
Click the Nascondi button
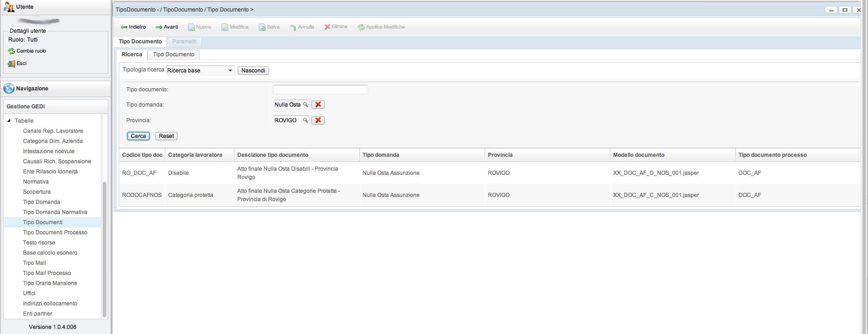(253, 71)
